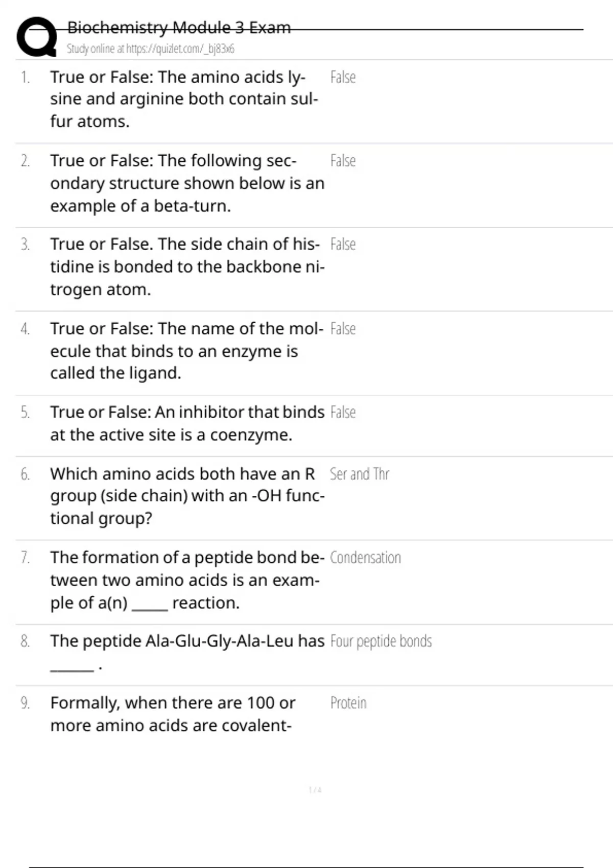Click the False answer for beta-turn question

[343, 161]
